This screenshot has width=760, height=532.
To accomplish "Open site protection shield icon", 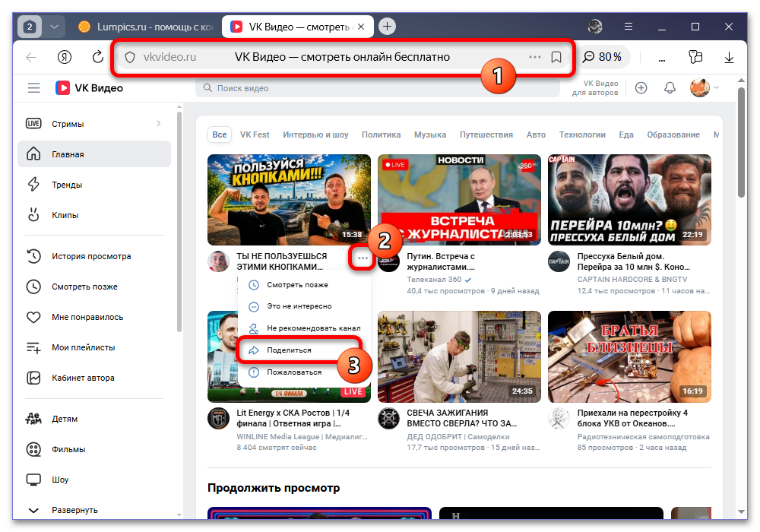I will tap(130, 57).
